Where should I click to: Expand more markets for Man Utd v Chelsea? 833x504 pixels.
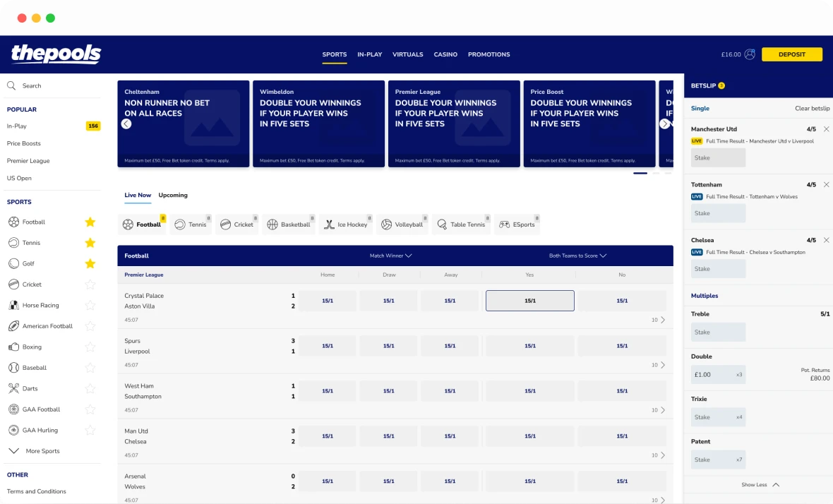659,455
